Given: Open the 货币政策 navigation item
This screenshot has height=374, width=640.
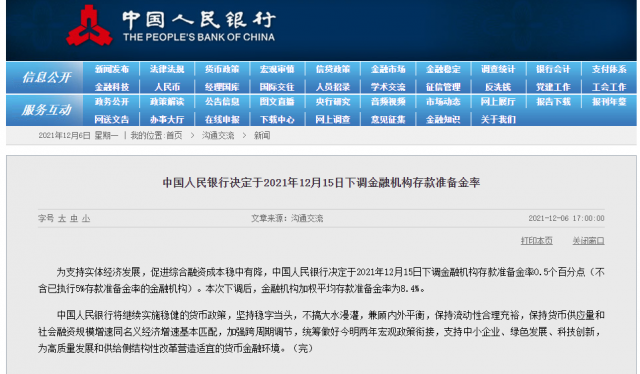Looking at the screenshot, I should click(222, 69).
